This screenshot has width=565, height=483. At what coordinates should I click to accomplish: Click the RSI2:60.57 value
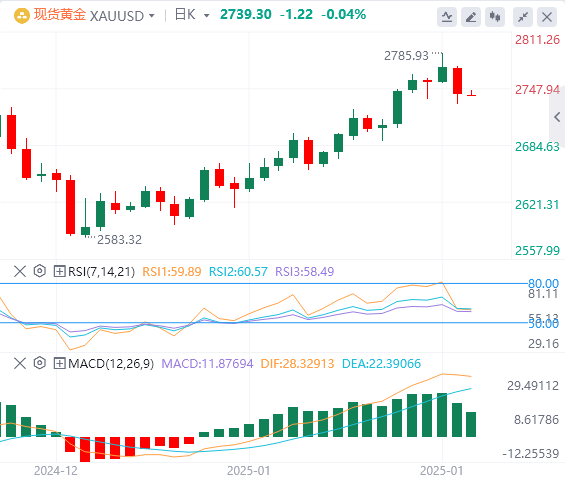(x=238, y=271)
